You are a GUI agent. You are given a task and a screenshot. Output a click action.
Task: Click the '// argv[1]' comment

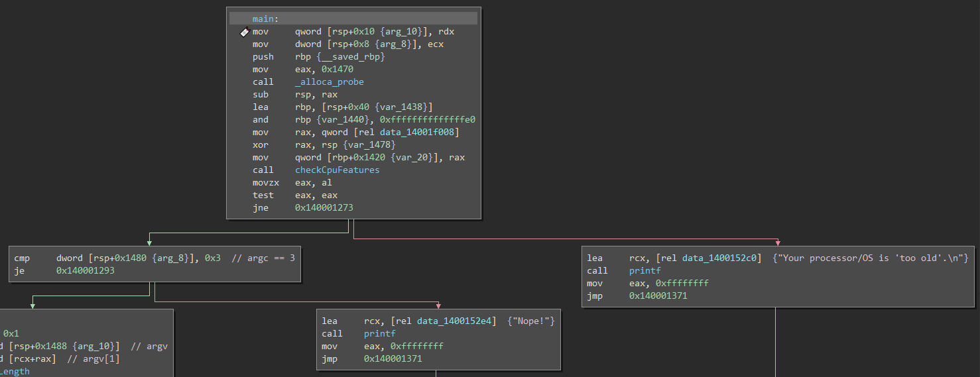pos(93,359)
